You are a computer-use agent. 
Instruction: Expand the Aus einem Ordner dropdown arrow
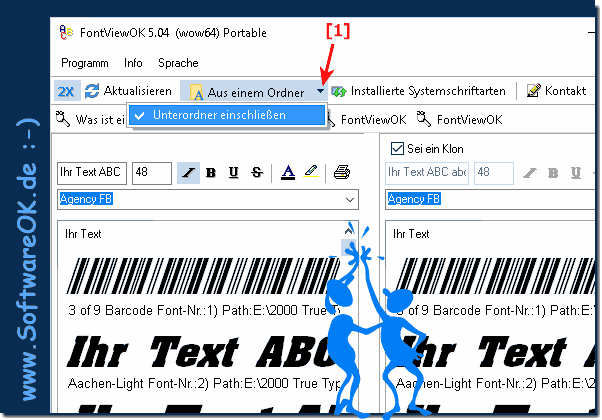click(321, 91)
